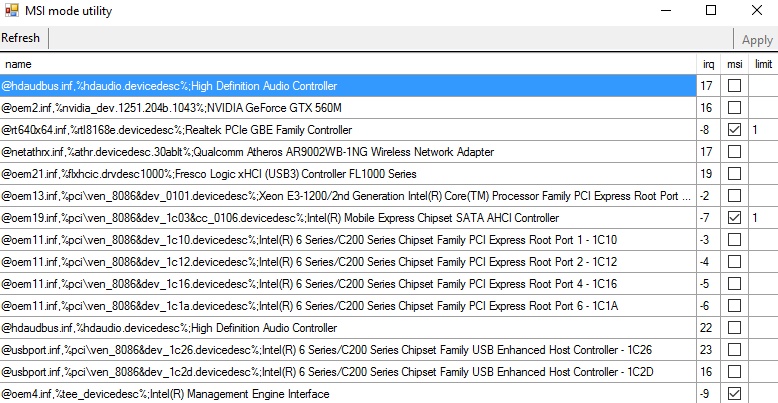Click the MSI mode utility app icon

pos(12,11)
